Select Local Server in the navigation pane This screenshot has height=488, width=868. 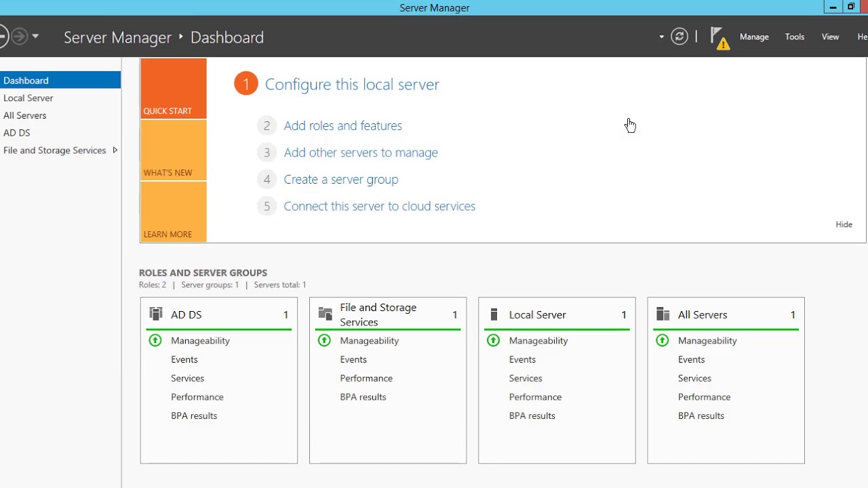[x=60, y=98]
